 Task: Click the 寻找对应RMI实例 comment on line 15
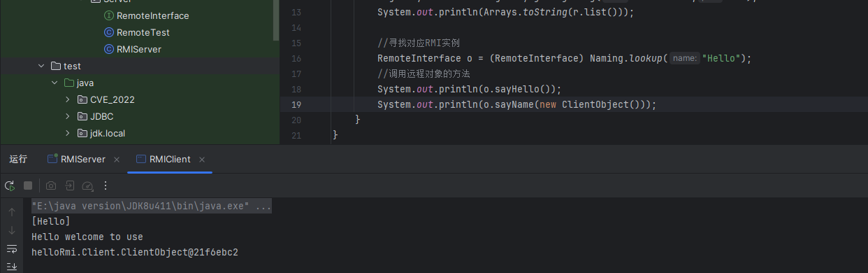coord(419,43)
